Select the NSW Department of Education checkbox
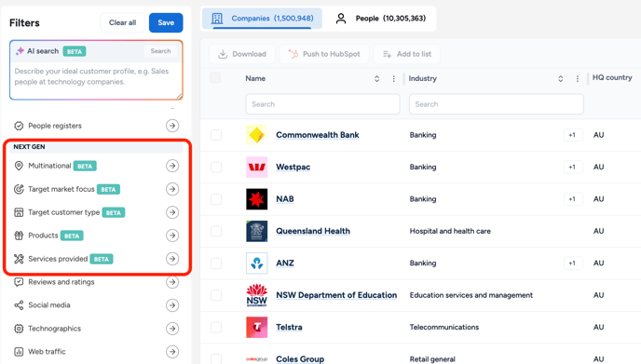 click(x=216, y=295)
